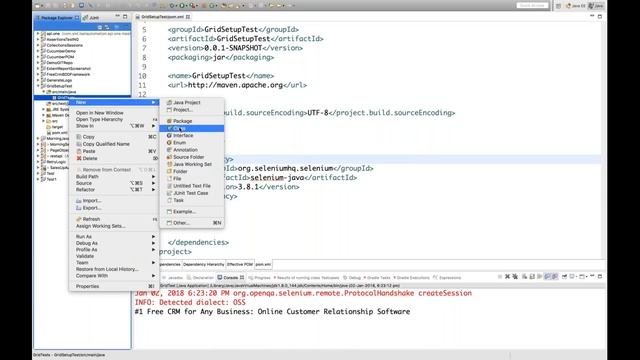This screenshot has width=640, height=360.
Task: Select the RetryLogic project
Action: coord(56,162)
